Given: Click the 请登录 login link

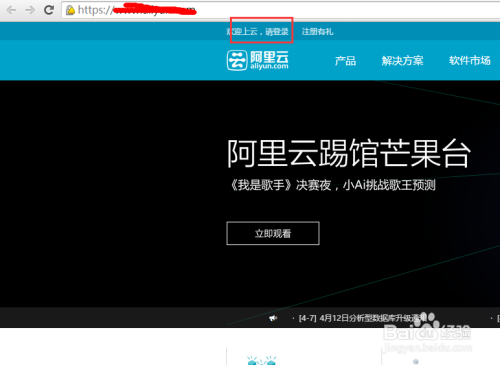Looking at the screenshot, I should [x=277, y=32].
